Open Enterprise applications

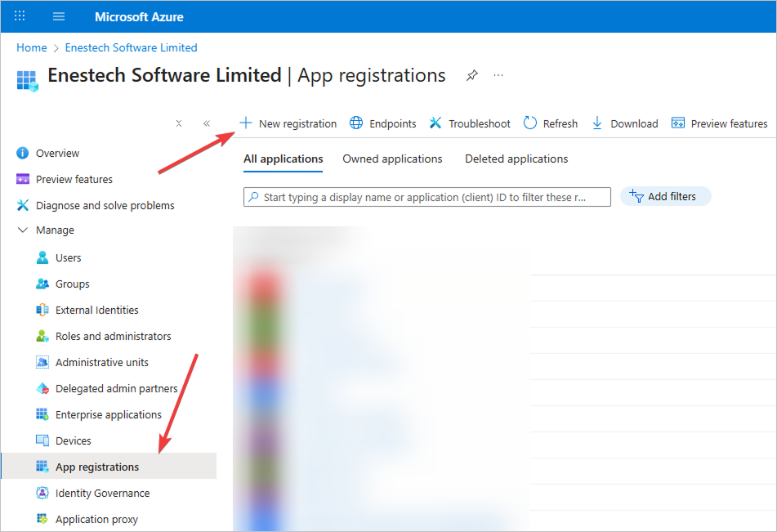pyautogui.click(x=109, y=415)
